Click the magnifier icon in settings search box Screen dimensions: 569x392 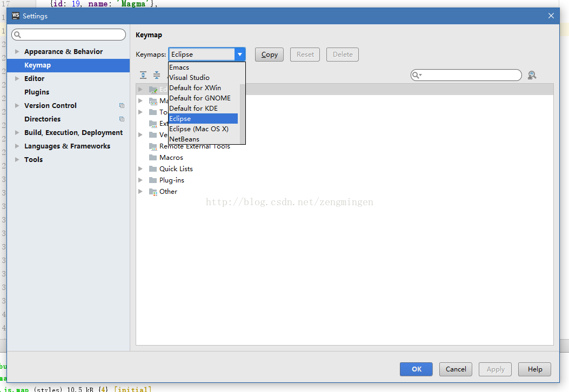point(17,35)
